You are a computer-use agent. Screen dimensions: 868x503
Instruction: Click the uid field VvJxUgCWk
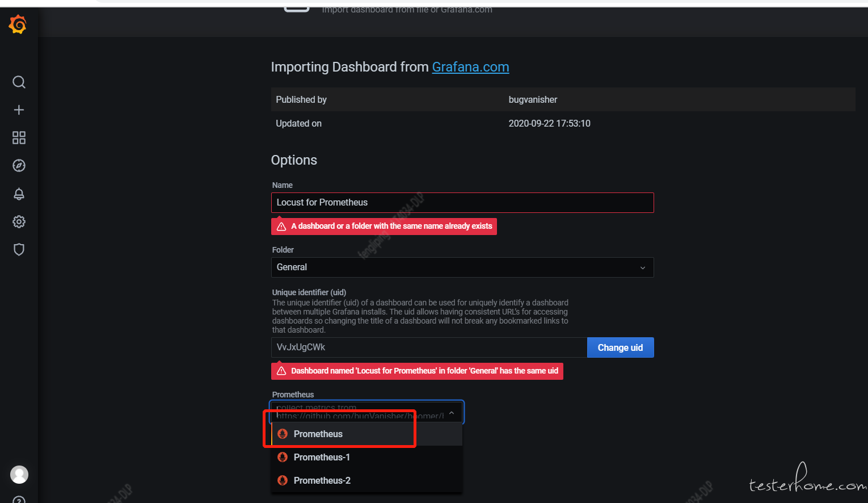pos(429,347)
